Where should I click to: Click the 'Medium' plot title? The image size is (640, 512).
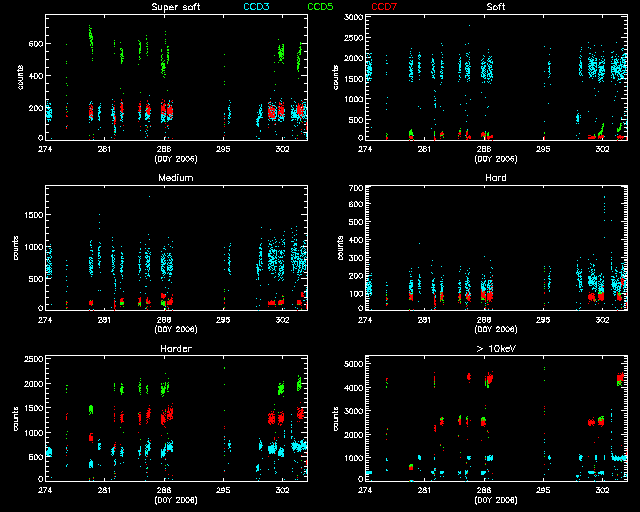[175, 178]
